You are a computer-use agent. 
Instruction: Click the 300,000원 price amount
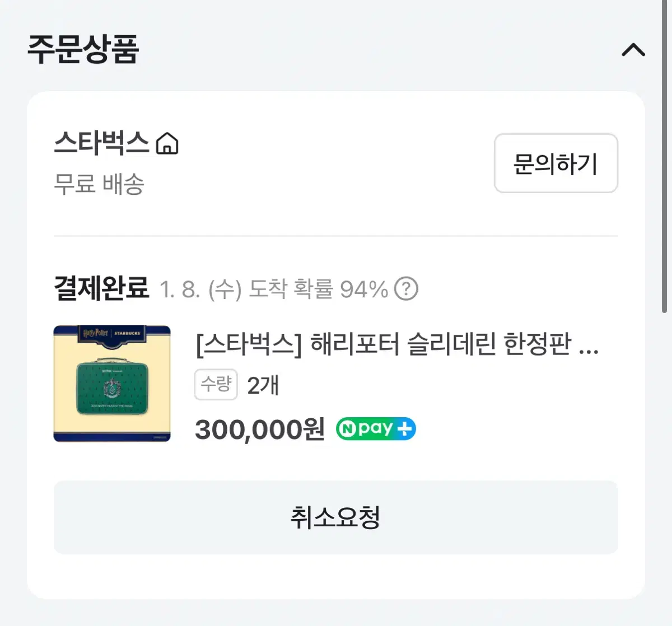[x=260, y=429]
